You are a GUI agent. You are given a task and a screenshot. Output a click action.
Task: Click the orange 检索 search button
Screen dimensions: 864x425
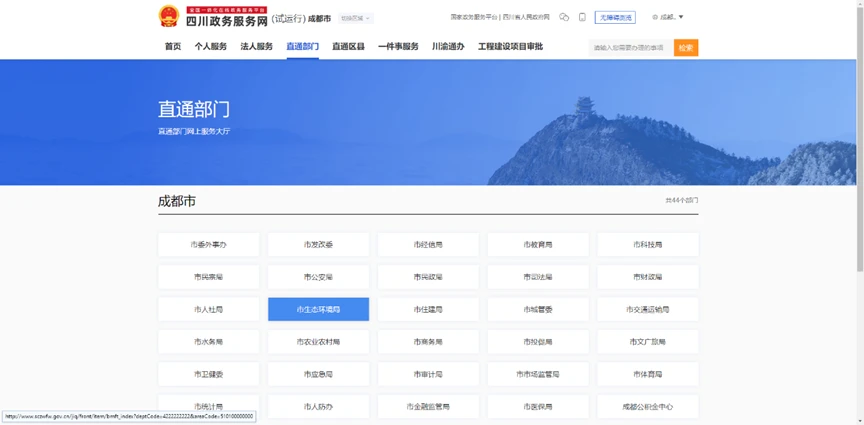coord(686,48)
